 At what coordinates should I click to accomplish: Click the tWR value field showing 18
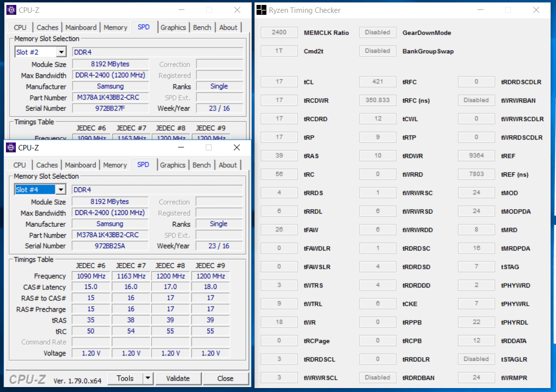(x=279, y=322)
